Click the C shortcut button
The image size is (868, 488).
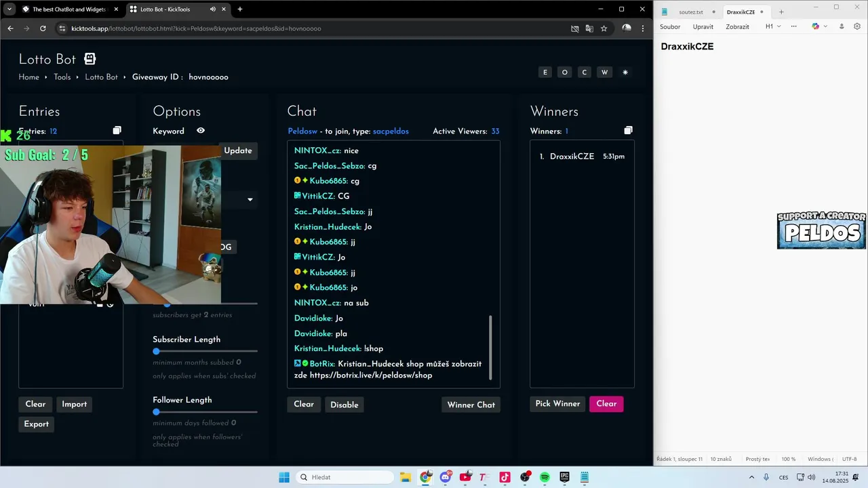pyautogui.click(x=584, y=73)
